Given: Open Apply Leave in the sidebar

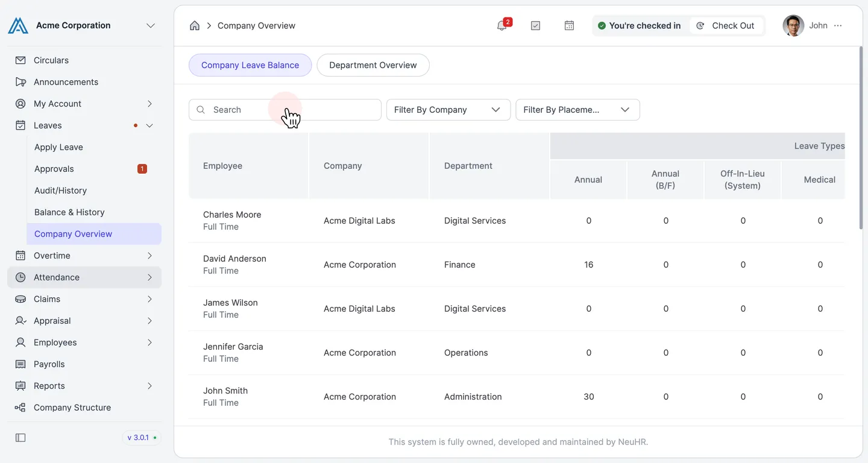Looking at the screenshot, I should 94,147.
